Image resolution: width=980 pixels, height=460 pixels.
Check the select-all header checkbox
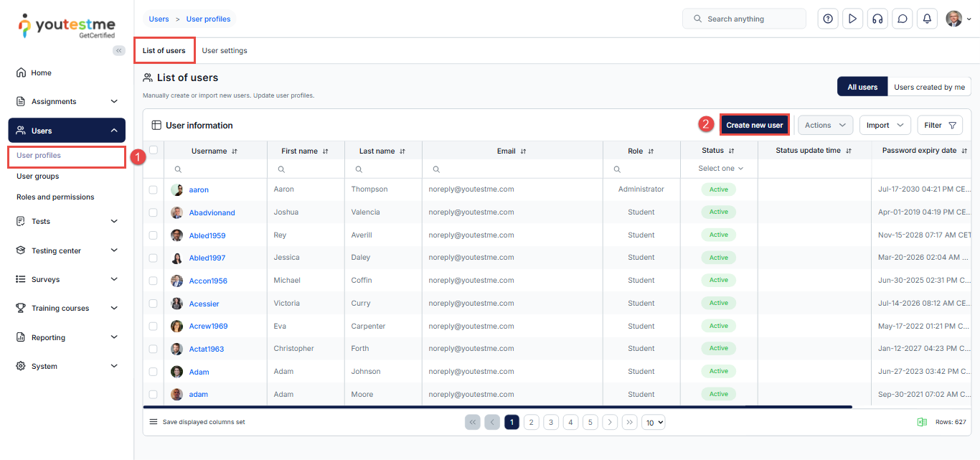click(153, 150)
